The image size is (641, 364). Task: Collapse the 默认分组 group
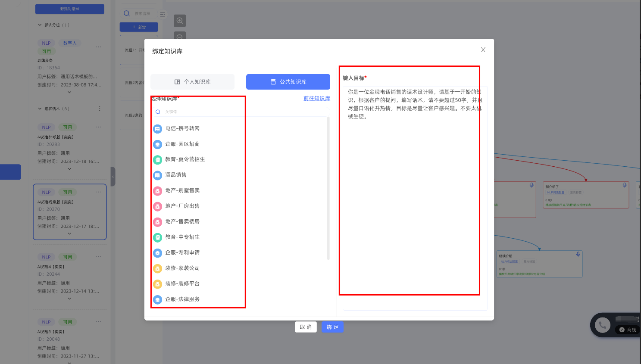tap(40, 25)
